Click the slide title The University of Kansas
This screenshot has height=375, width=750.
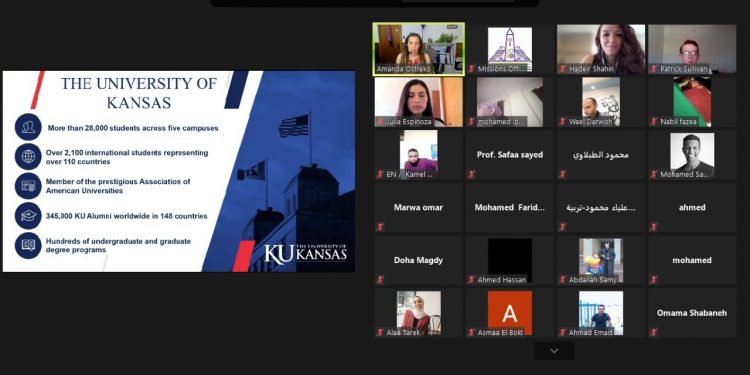(139, 93)
